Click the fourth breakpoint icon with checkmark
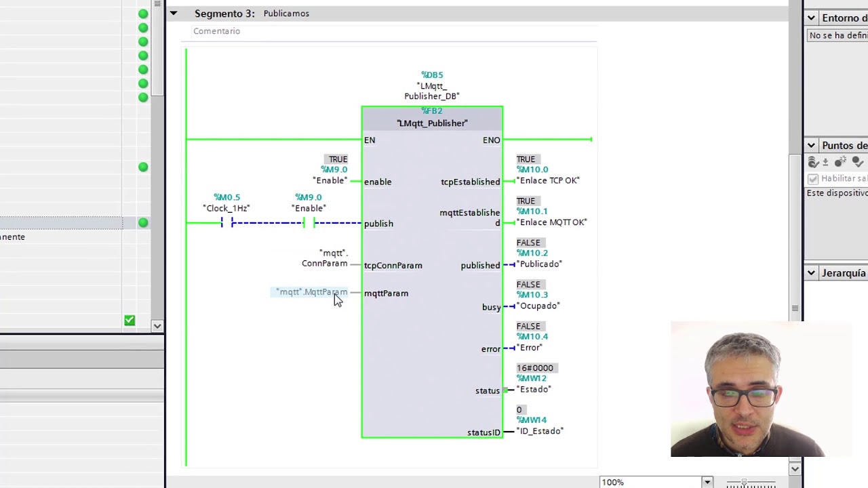Image resolution: width=868 pixels, height=488 pixels. pos(858,162)
